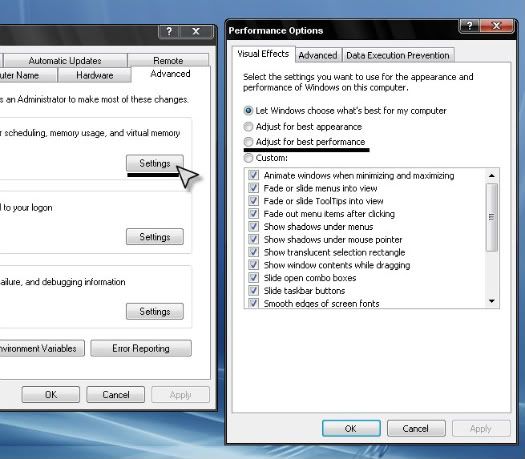Switch to the Hardware tab
This screenshot has width=525, height=459.
[x=94, y=75]
